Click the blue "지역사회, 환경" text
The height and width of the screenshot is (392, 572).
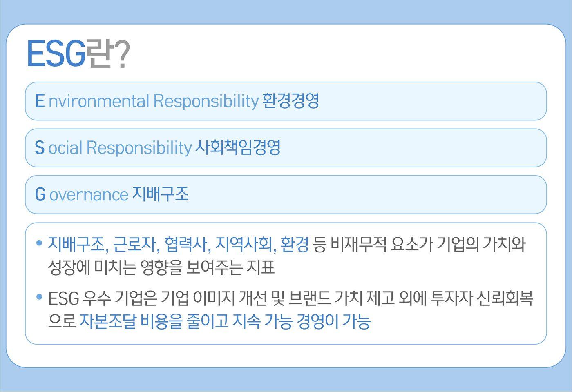click(262, 244)
